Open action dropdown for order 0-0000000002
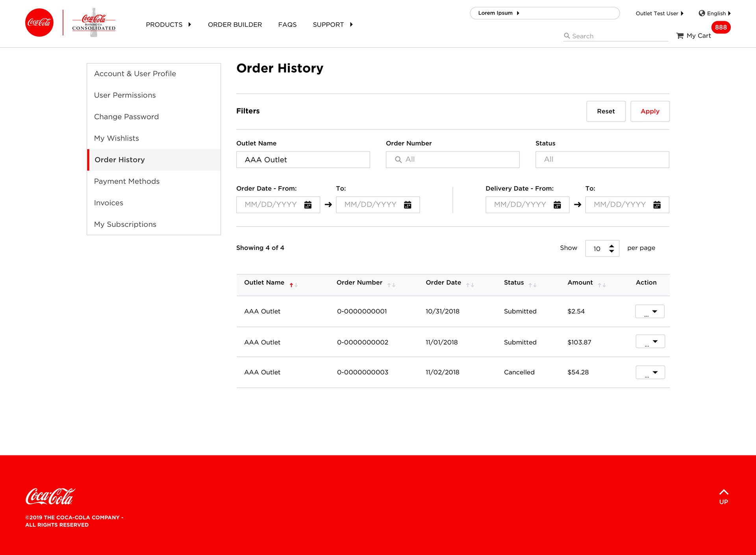 click(650, 341)
